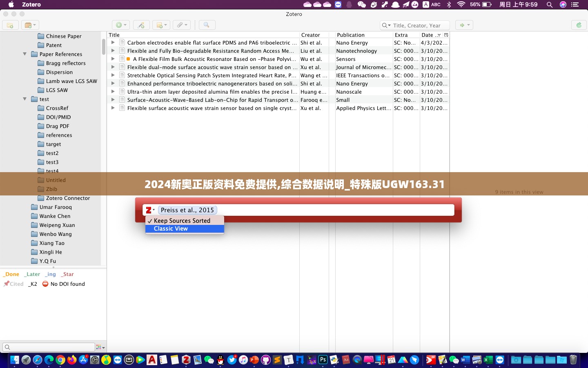This screenshot has height=368, width=588.
Task: Collapse the test collection tree
Action: click(x=25, y=99)
